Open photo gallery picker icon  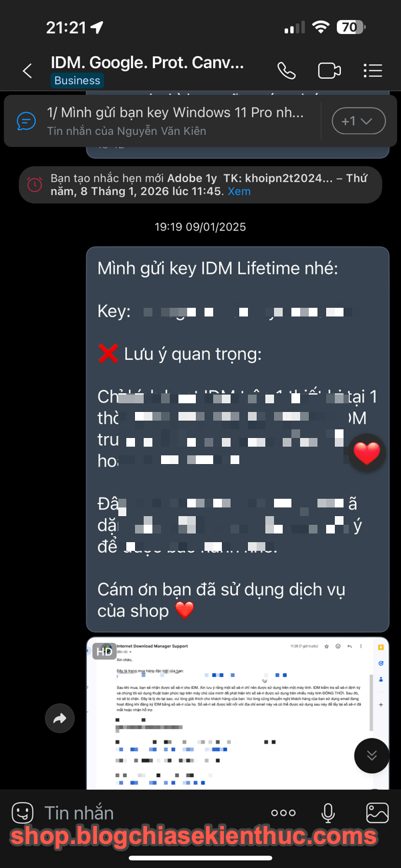tap(378, 813)
